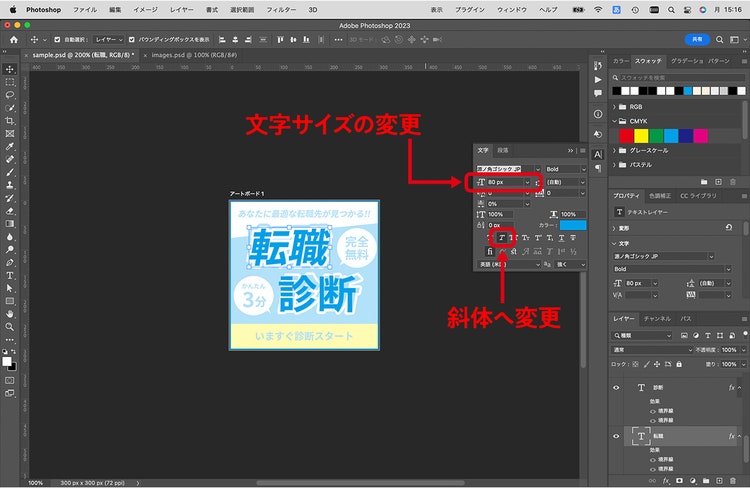Select the Eyedropper tool
Viewport: 750px width, 488px height.
pos(10,146)
